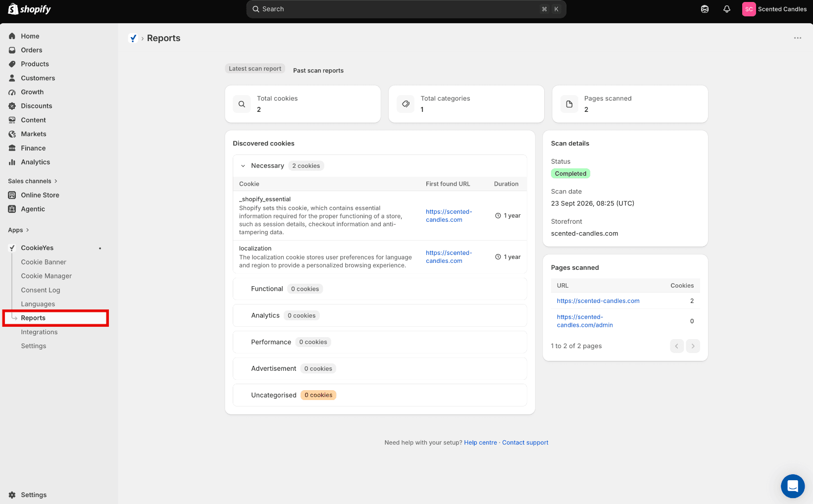Open Integrations in the CookieYes menu

tap(39, 332)
